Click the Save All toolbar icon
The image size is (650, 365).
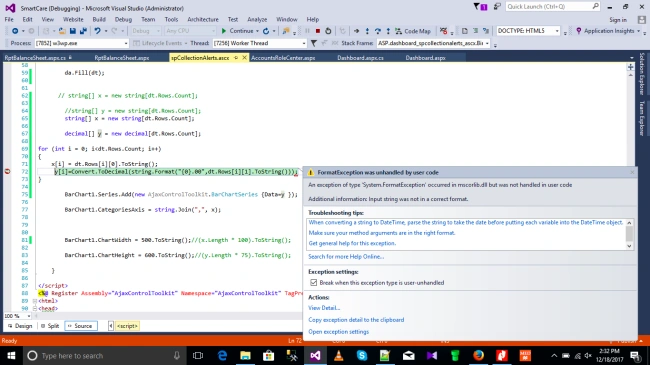click(x=83, y=31)
